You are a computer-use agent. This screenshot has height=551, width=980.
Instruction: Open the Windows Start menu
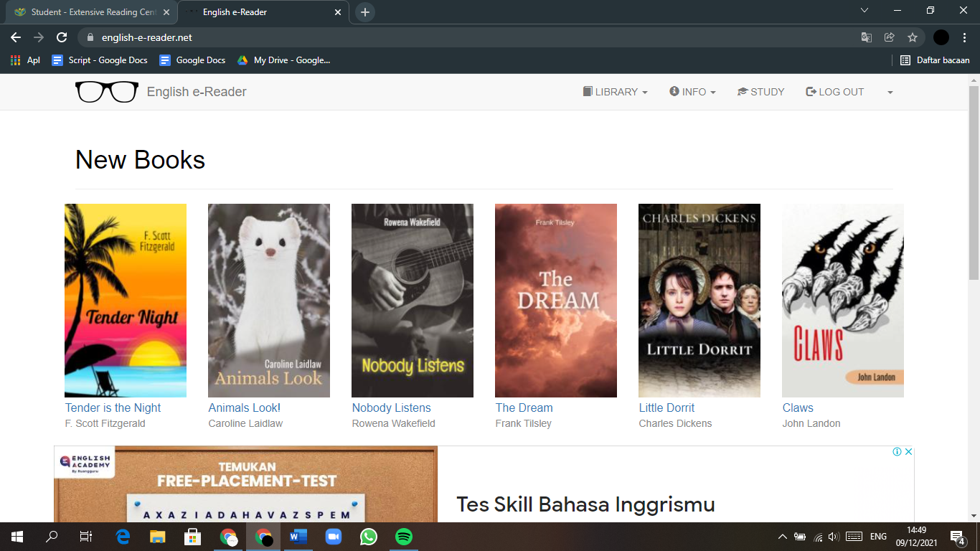point(17,537)
